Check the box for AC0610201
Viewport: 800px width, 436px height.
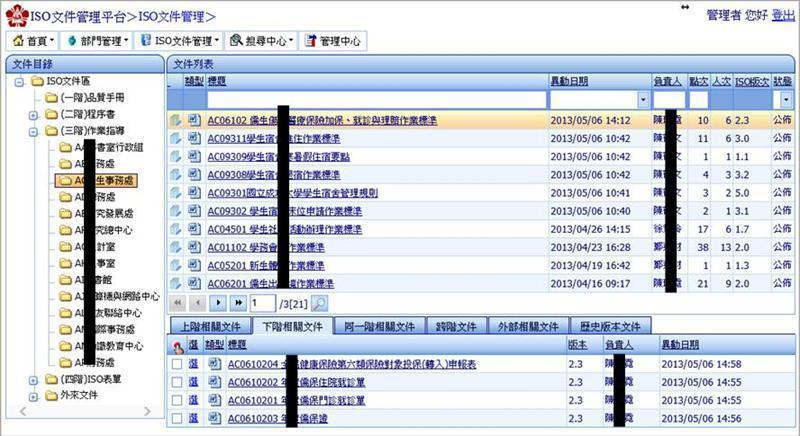177,400
